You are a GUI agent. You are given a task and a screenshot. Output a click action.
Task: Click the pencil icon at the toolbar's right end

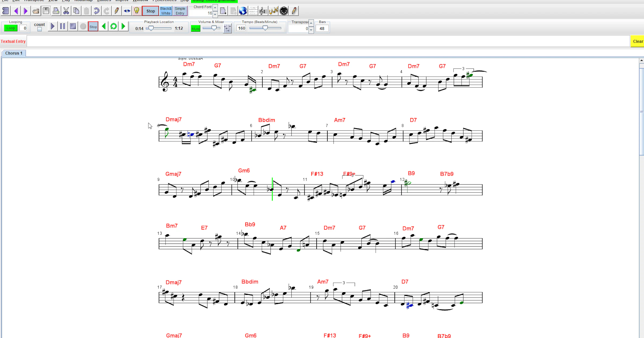pyautogui.click(x=294, y=11)
